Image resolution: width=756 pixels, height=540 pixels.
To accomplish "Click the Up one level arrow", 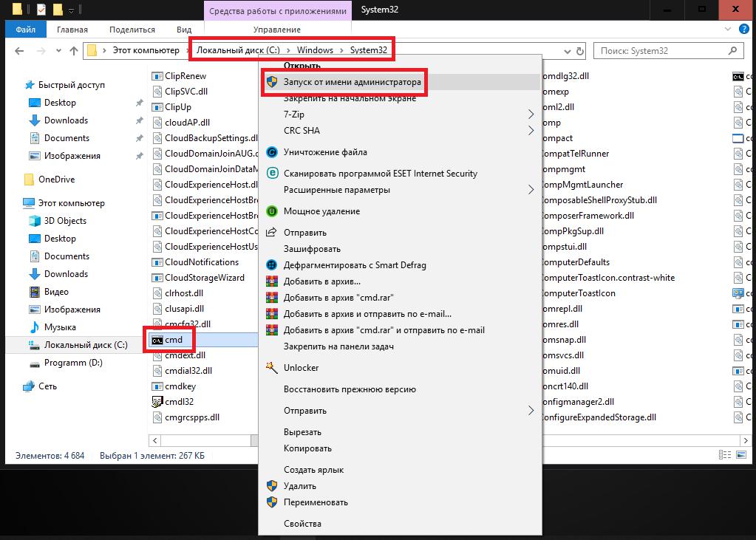I will point(74,51).
